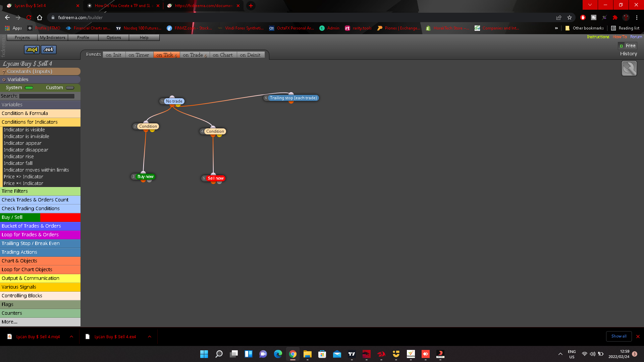Share this page from the address bar
644x362 pixels.
[559, 17]
